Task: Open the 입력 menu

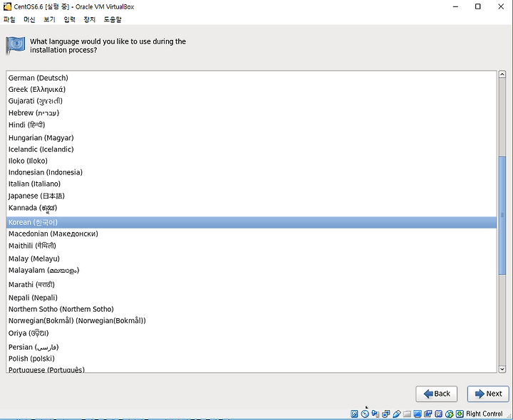Action: tap(69, 19)
